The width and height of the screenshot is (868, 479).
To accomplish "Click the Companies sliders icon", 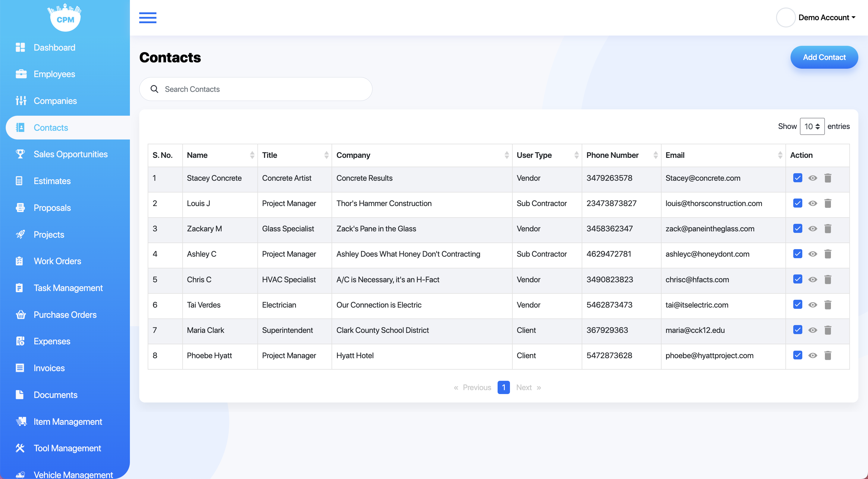I will [x=21, y=101].
